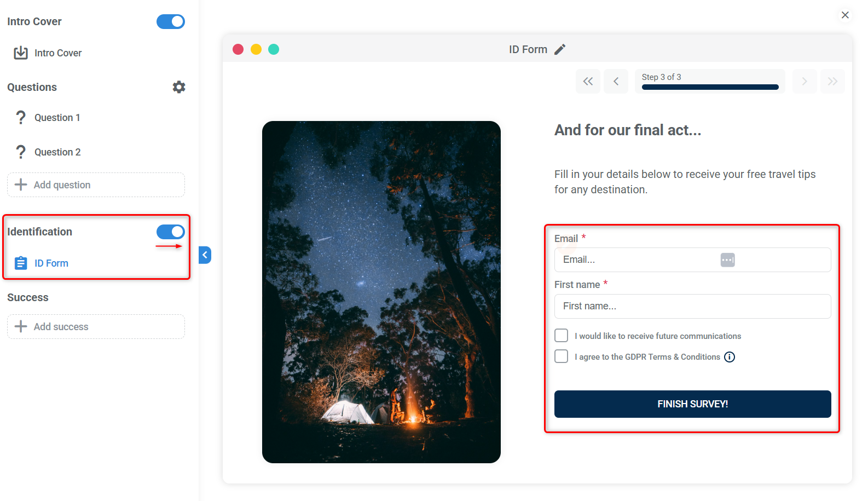Toggle the Intro Cover switch
The height and width of the screenshot is (501, 868).
pyautogui.click(x=171, y=21)
